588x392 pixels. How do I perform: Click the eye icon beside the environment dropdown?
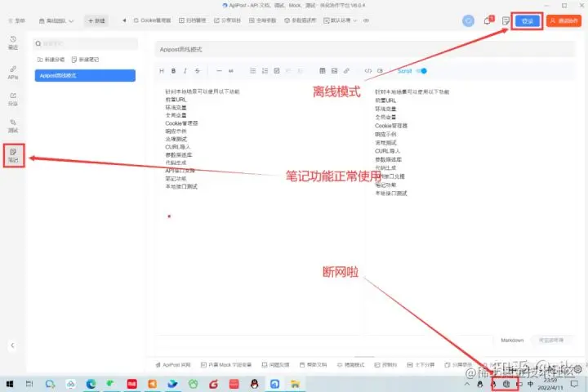coord(366,20)
